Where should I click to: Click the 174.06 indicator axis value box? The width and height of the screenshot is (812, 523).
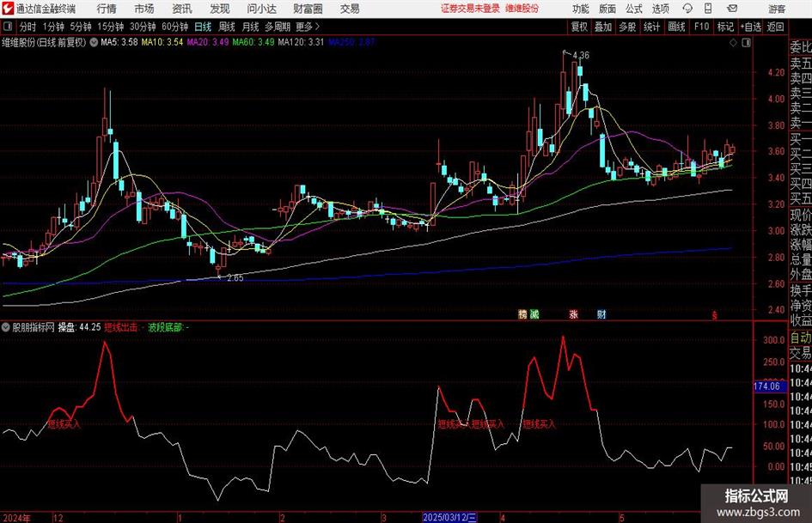(768, 386)
